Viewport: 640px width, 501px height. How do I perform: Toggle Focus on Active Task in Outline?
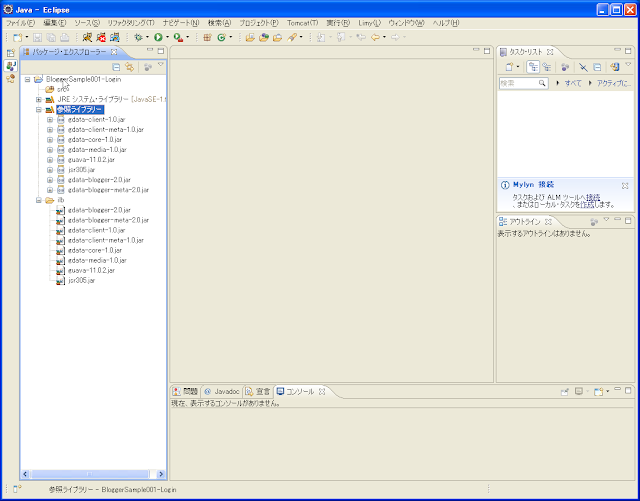coord(594,222)
